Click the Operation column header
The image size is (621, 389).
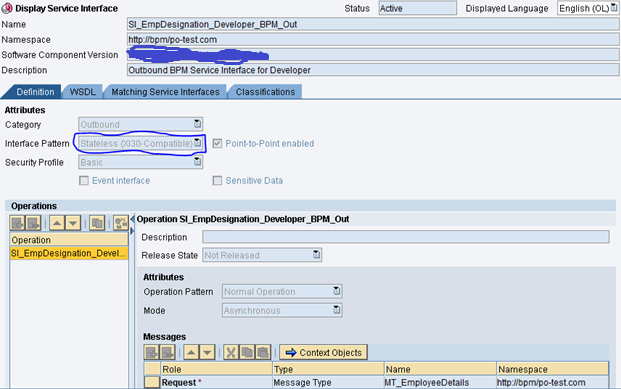[69, 240]
